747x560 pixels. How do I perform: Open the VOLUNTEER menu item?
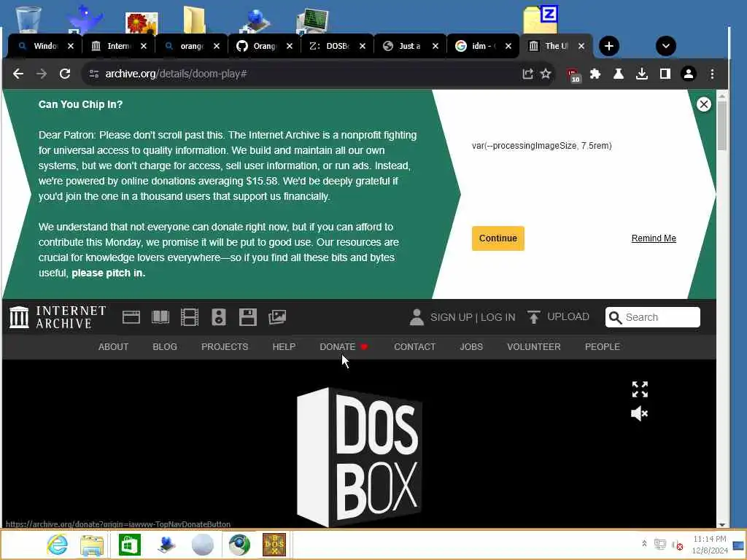pos(533,346)
